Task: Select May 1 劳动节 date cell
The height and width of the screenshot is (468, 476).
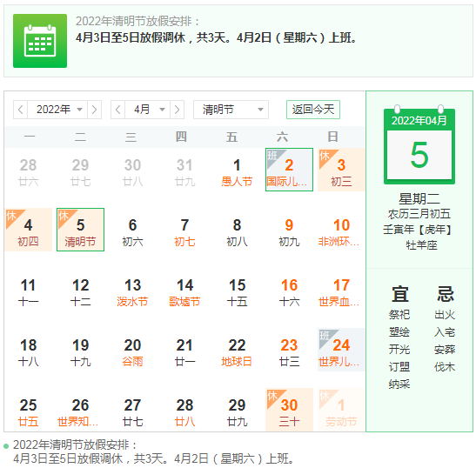Action: (341, 410)
